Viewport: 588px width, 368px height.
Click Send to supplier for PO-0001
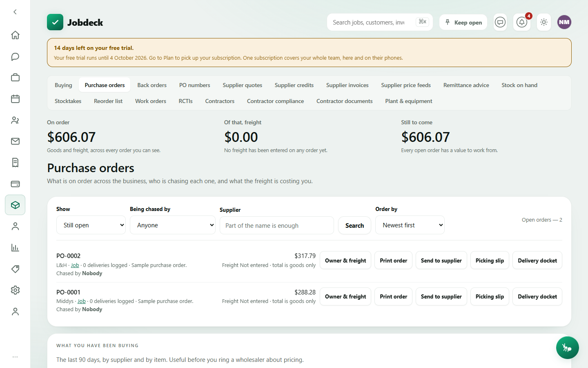[x=441, y=296]
